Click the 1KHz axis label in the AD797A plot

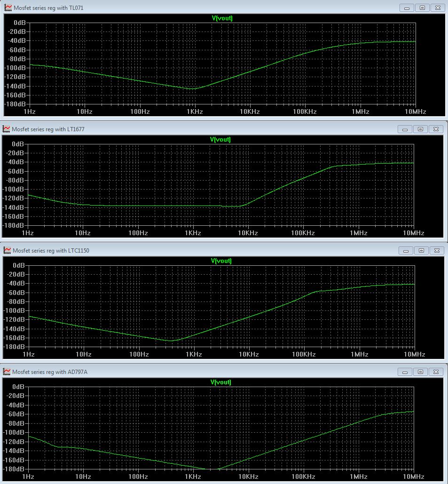tap(193, 476)
